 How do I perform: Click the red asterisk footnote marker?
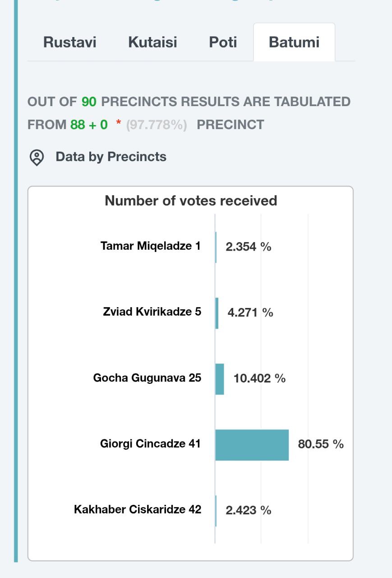click(119, 124)
